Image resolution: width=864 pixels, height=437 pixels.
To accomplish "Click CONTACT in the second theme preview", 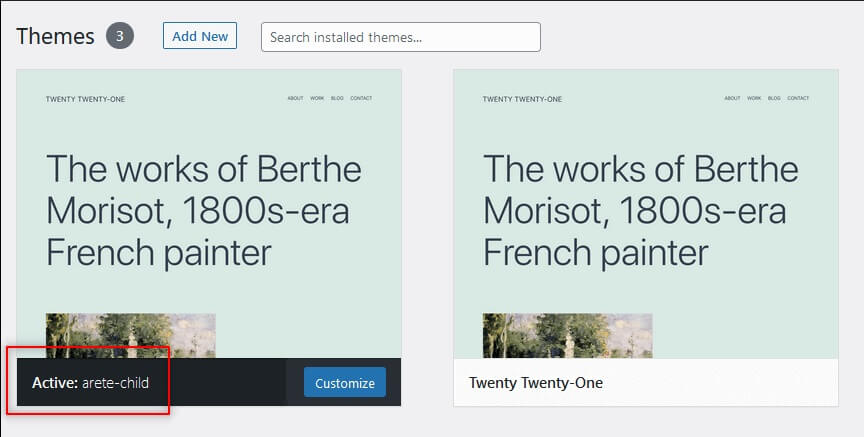I will pos(798,98).
